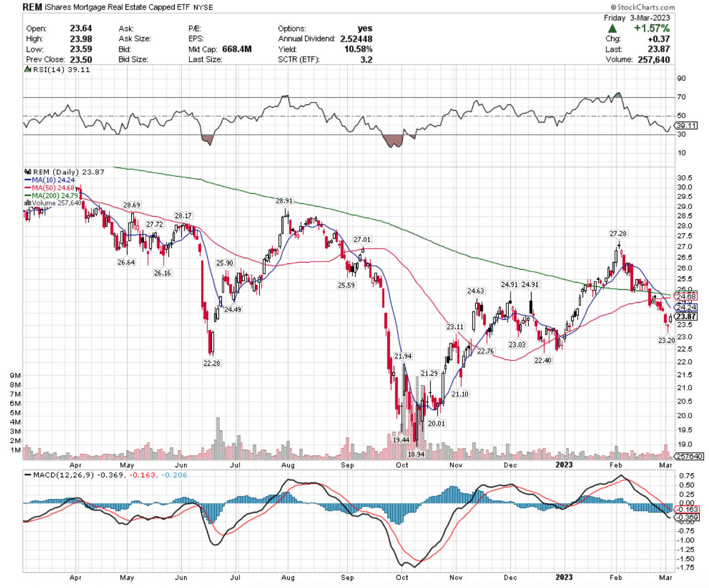The height and width of the screenshot is (588, 709).
Task: Click the Open value 23.64
Action: [81, 29]
